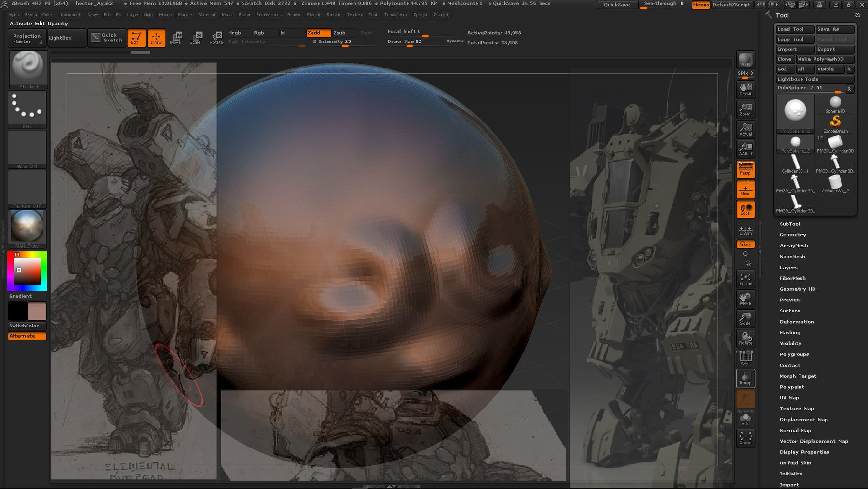
Task: Click the LightBox button icon
Action: tap(66, 38)
